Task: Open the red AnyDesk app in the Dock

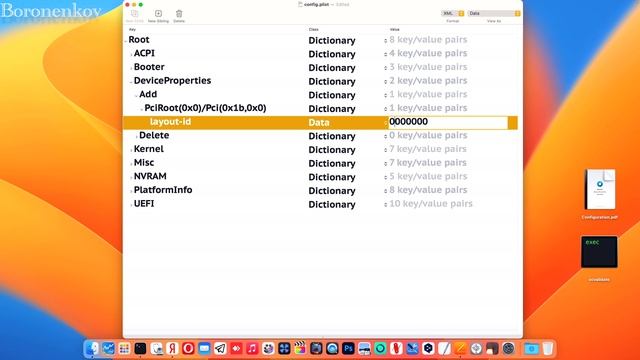Action: click(236, 348)
